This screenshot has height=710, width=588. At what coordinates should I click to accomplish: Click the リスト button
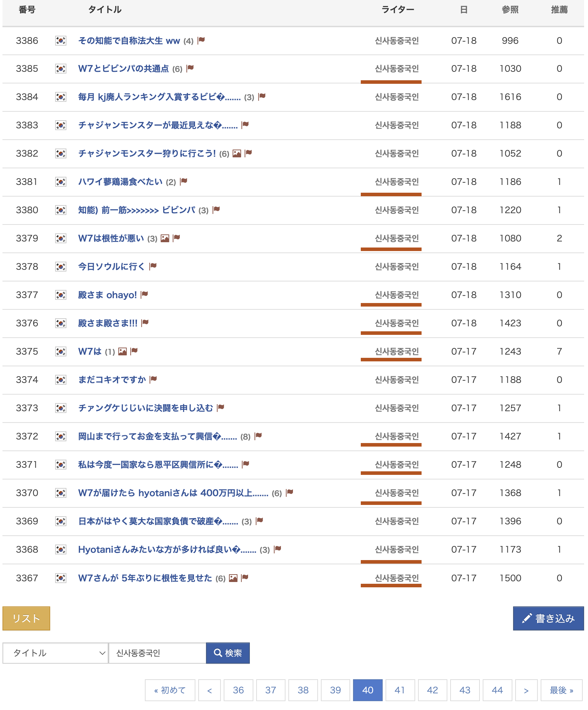26,618
